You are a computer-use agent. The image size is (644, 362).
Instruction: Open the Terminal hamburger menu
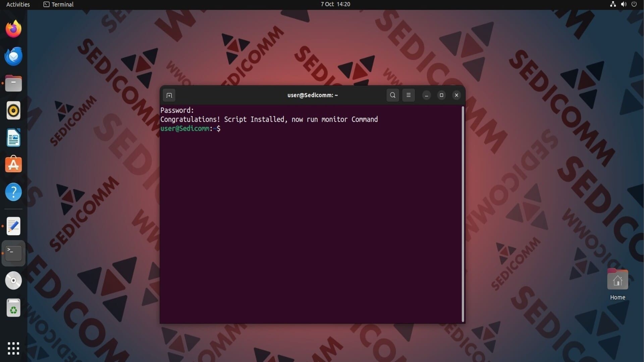point(409,95)
